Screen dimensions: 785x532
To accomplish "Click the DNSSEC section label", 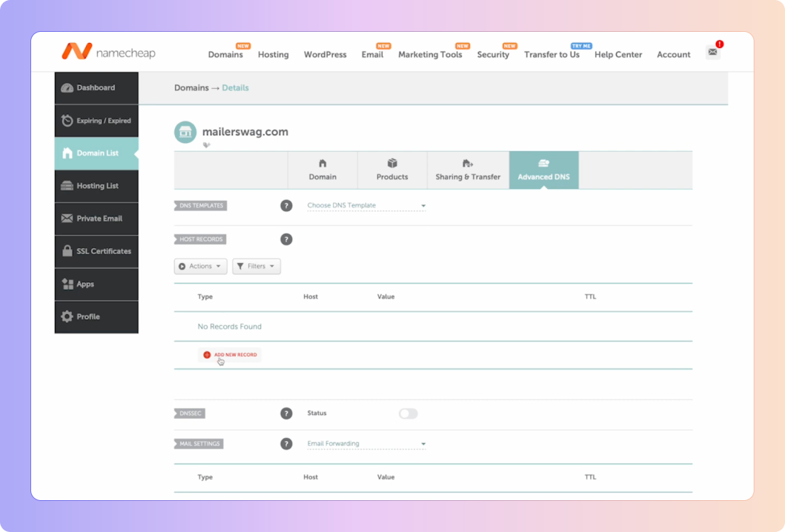I will tap(190, 413).
